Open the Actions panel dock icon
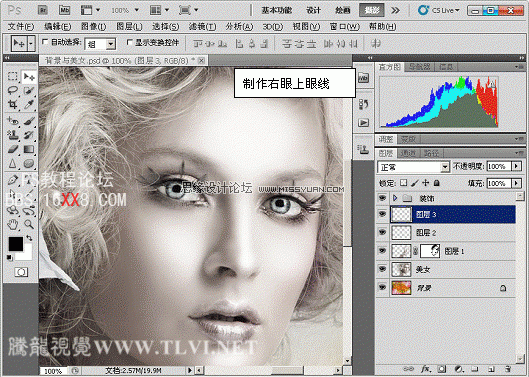The height and width of the screenshot is (377, 529). pyautogui.click(x=363, y=122)
